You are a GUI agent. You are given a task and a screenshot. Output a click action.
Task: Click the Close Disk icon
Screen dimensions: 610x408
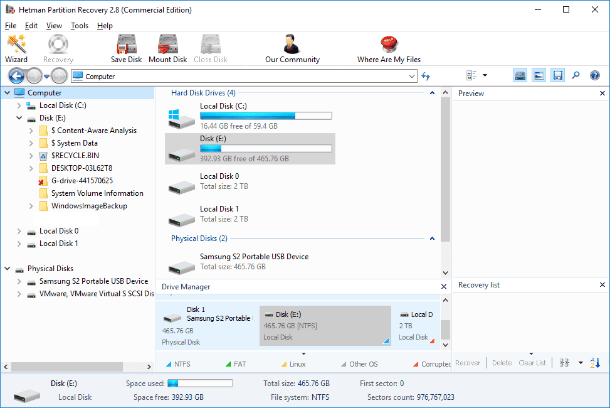point(210,49)
